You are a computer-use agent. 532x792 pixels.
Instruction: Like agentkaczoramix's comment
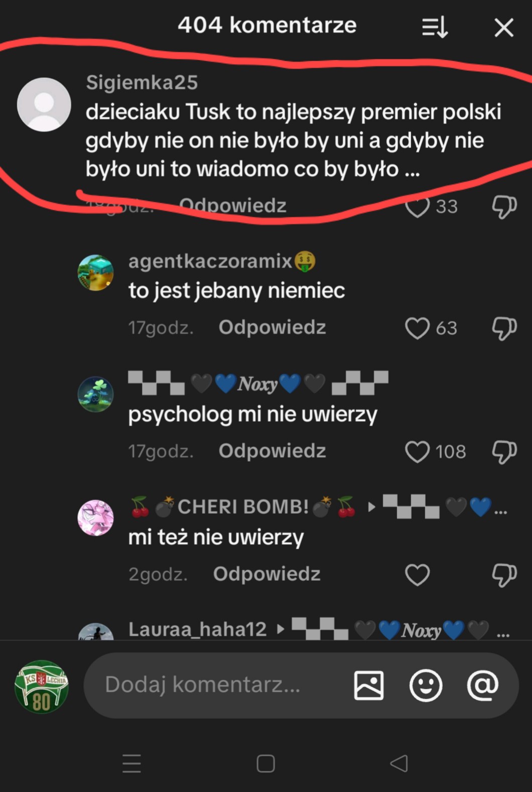(x=418, y=328)
